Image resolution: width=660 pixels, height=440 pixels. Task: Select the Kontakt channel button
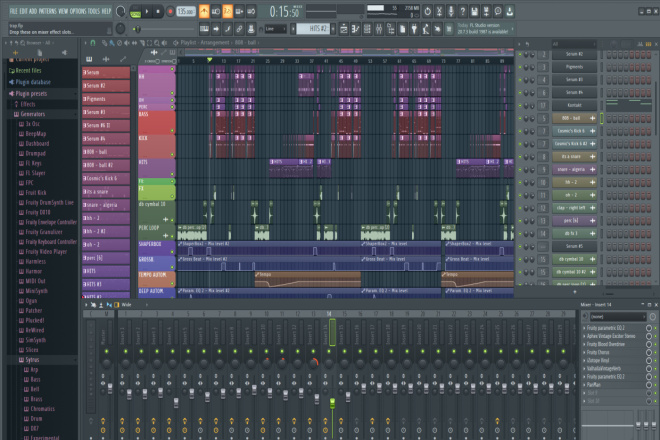pyautogui.click(x=574, y=105)
